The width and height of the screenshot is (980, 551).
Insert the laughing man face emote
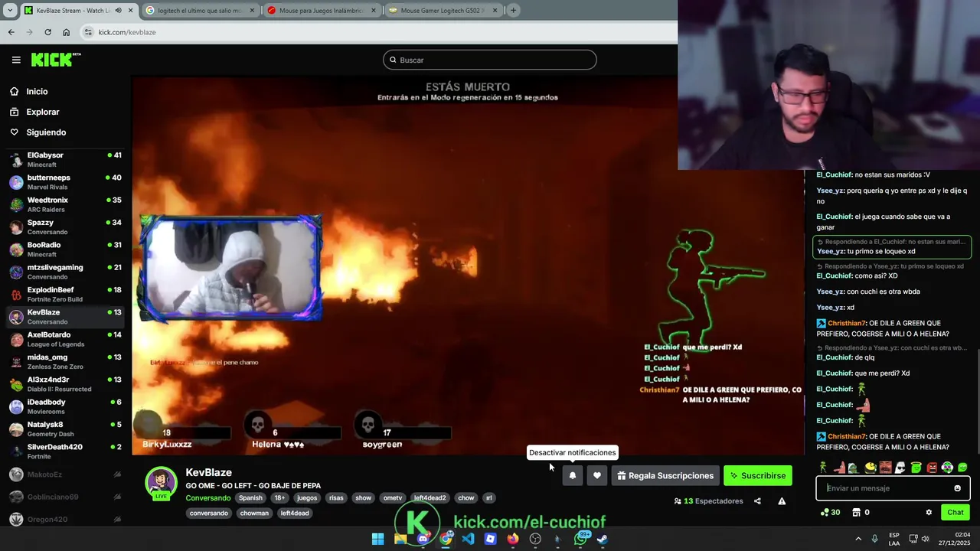click(886, 468)
